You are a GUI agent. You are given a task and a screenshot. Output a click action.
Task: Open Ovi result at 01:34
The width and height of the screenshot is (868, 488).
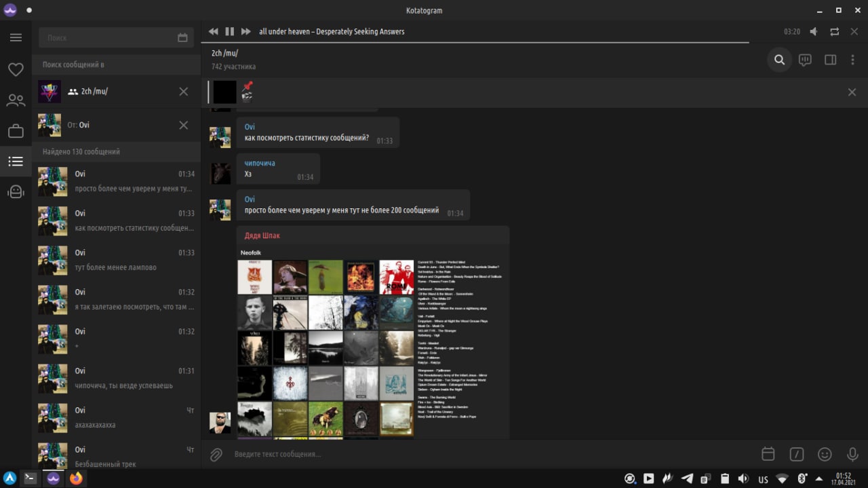click(x=116, y=181)
